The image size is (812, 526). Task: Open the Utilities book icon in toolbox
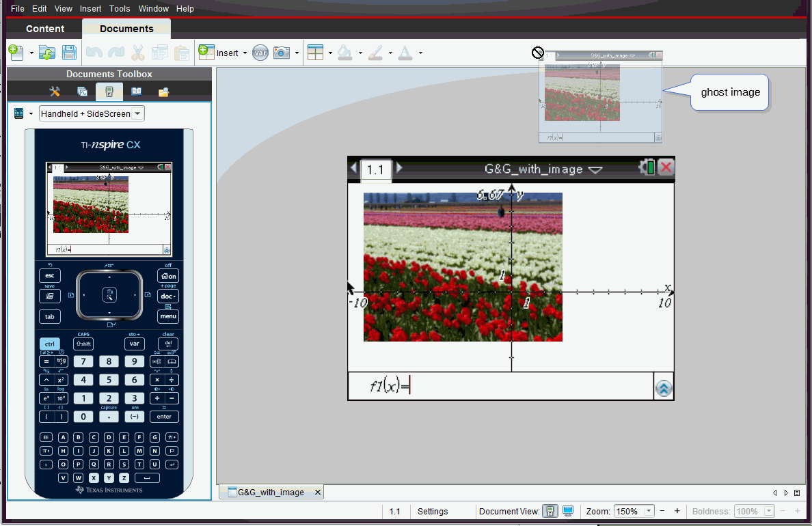click(x=136, y=92)
